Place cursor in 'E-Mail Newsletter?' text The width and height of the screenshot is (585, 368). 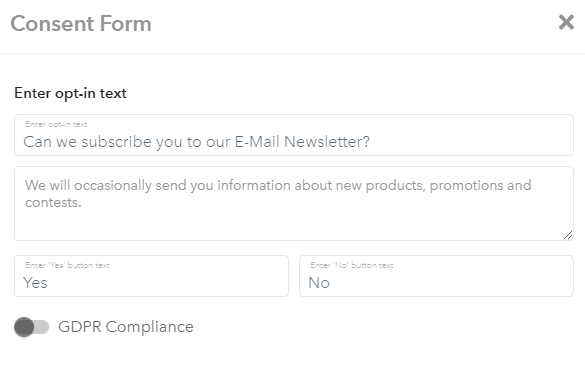click(302, 142)
